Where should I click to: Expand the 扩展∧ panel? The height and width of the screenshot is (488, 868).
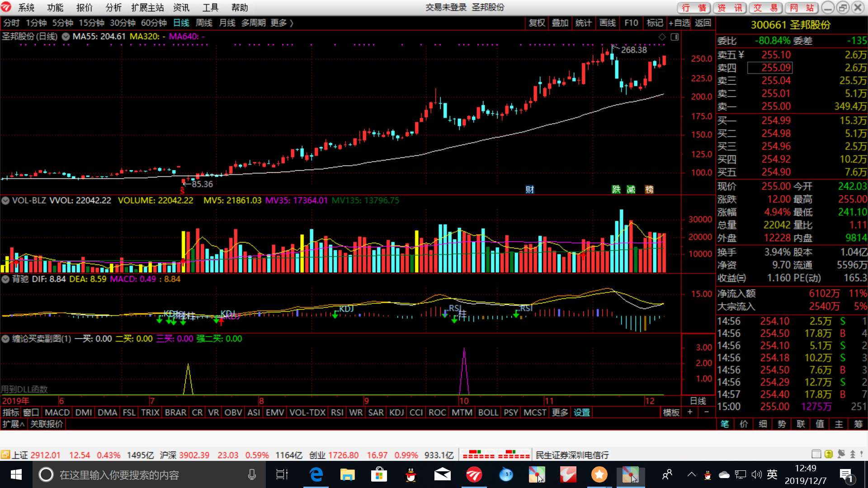14,424
